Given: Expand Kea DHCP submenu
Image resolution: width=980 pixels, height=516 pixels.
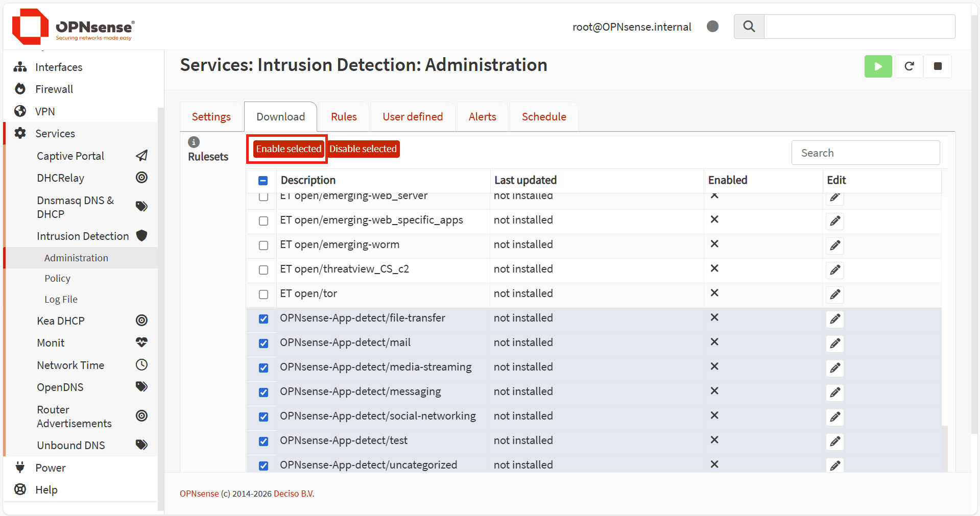Looking at the screenshot, I should tap(61, 321).
